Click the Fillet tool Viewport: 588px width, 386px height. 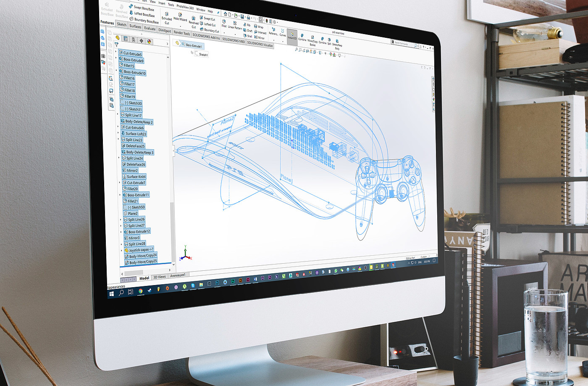click(x=224, y=24)
